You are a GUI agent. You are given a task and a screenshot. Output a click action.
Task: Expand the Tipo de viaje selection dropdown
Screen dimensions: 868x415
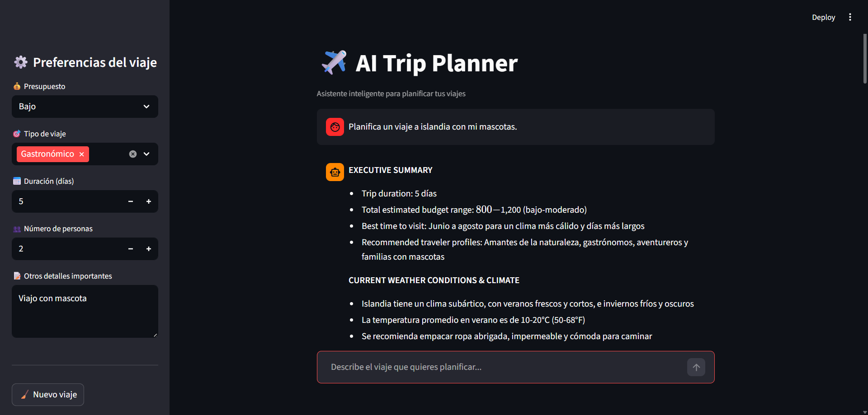146,154
